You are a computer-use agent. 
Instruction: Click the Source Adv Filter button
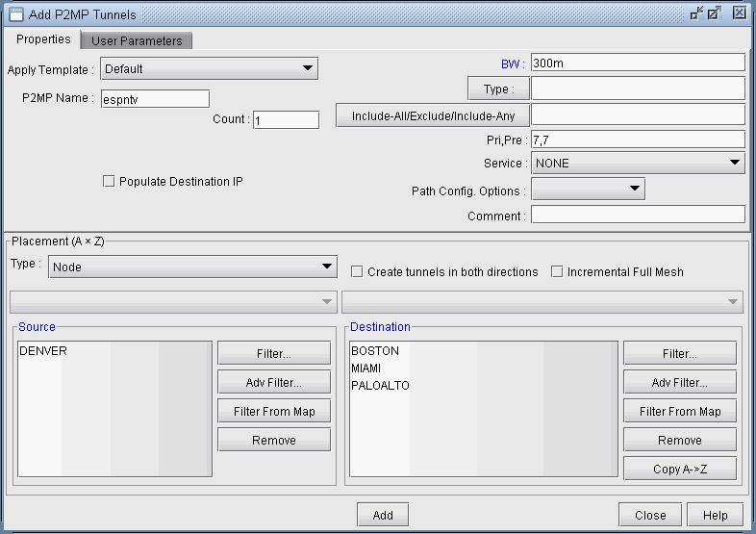[x=274, y=382]
